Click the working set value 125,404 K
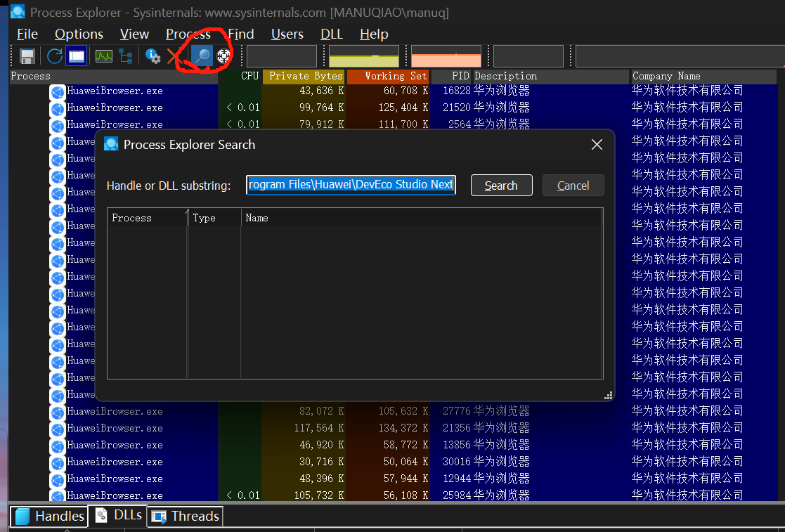This screenshot has width=785, height=532. tap(403, 108)
